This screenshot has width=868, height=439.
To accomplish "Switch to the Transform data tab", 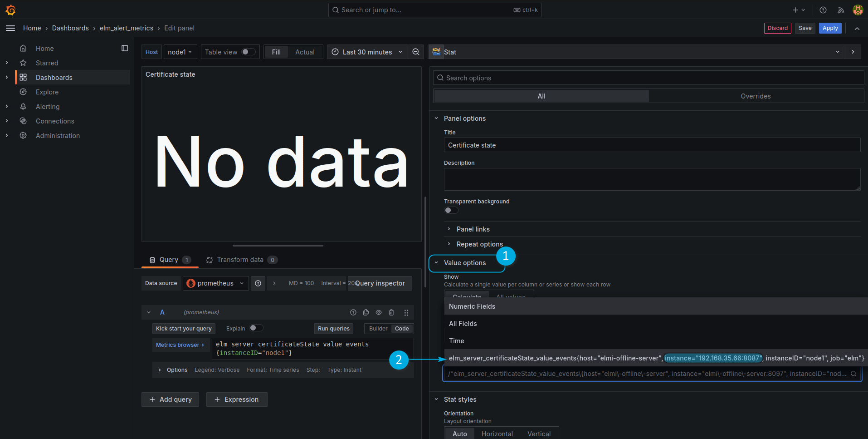I will click(x=240, y=260).
